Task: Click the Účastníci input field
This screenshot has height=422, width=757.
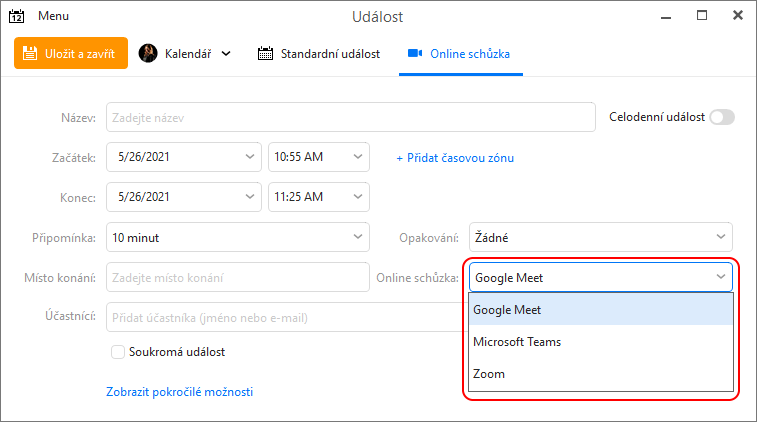Action: (x=287, y=317)
